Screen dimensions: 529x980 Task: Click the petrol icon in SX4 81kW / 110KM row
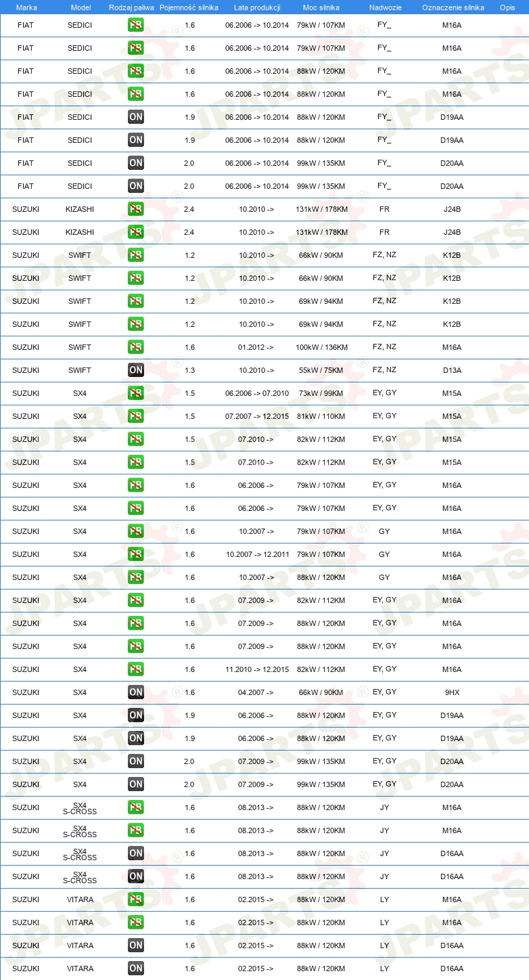coord(136,416)
